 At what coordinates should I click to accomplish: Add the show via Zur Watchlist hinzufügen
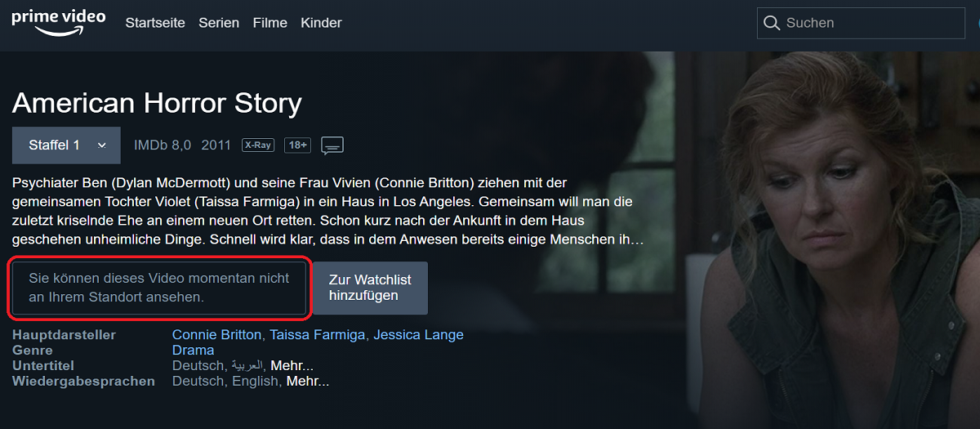pyautogui.click(x=370, y=288)
